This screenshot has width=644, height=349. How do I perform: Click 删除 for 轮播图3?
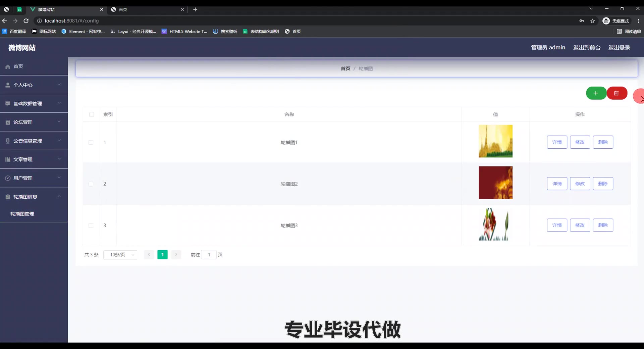click(x=603, y=225)
